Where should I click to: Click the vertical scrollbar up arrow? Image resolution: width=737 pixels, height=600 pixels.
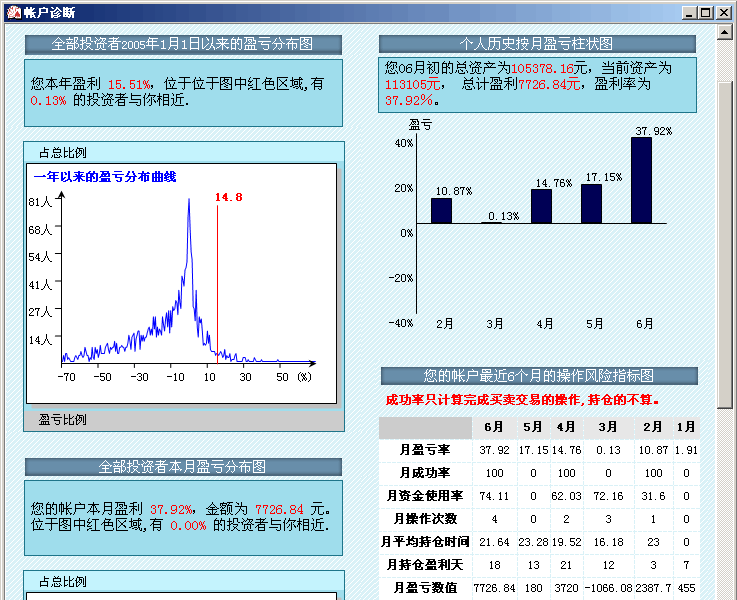point(725,32)
